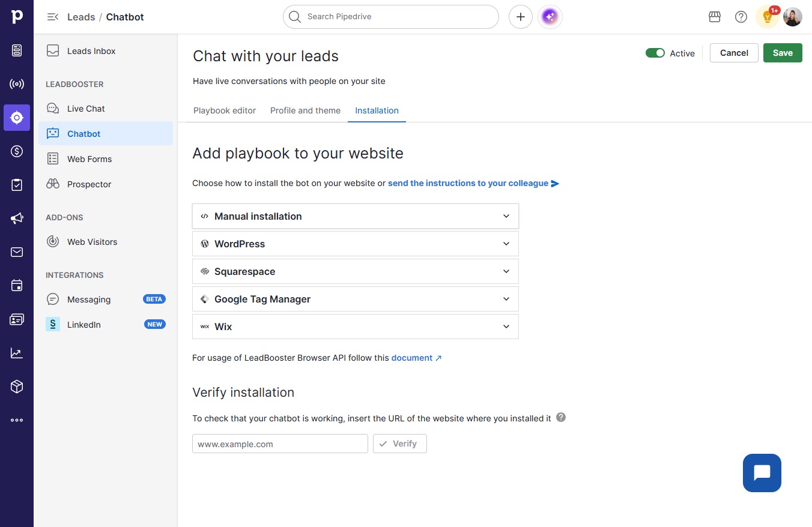This screenshot has width=812, height=527.
Task: Open the Campaigns megaphone icon
Action: click(x=17, y=218)
